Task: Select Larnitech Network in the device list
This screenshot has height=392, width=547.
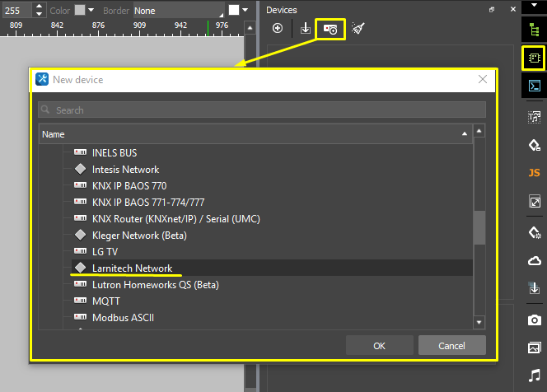Action: tap(132, 268)
